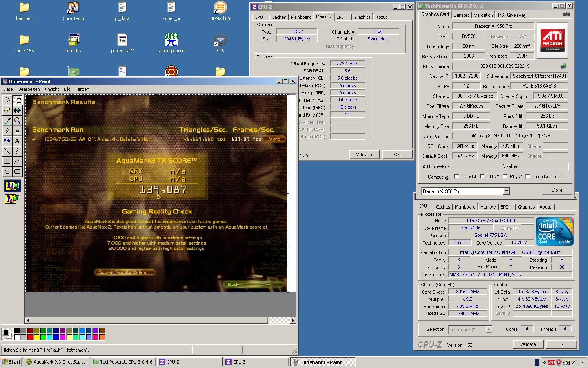Click the taskbar clock showing 23:07

(x=578, y=362)
